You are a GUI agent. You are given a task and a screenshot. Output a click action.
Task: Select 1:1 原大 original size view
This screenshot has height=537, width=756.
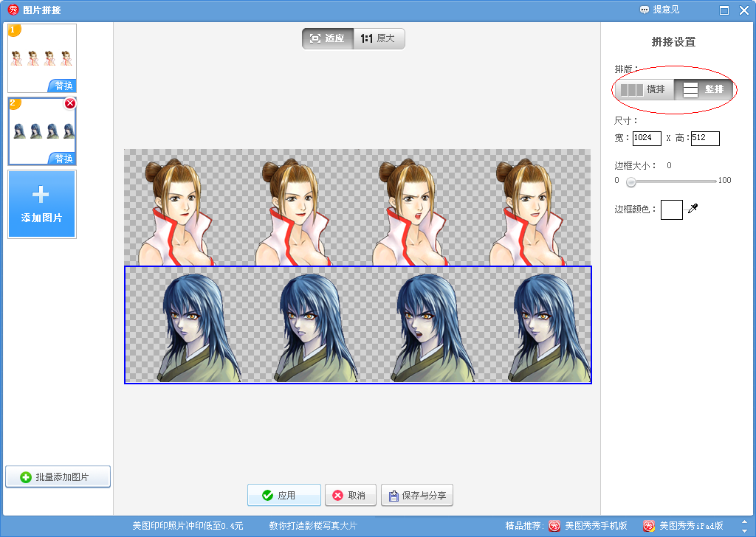[379, 38]
